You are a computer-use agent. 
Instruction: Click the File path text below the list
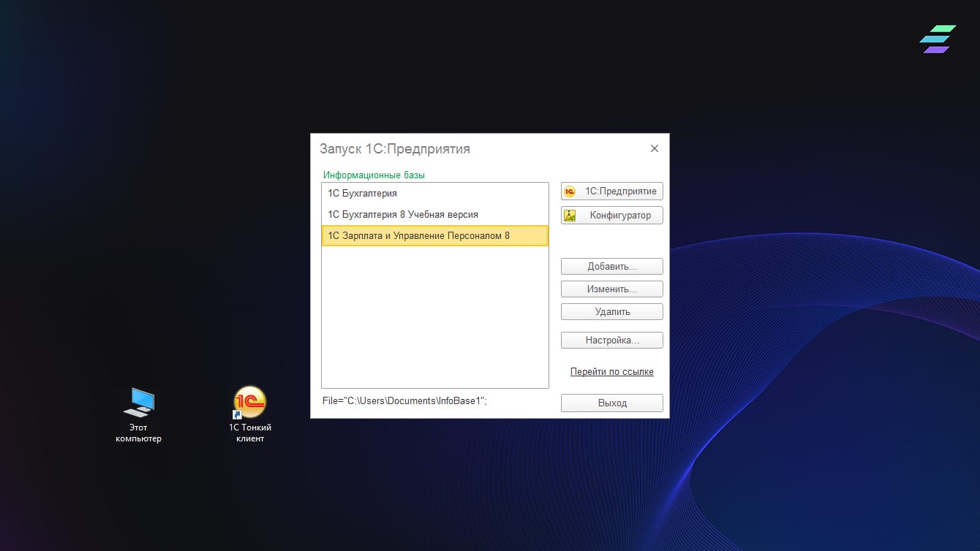tap(406, 401)
